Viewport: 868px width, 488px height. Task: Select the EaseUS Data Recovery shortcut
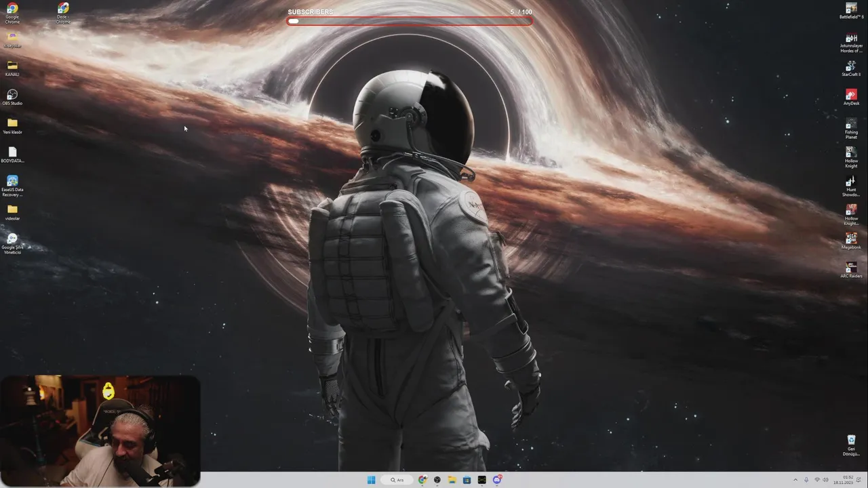coord(12,186)
